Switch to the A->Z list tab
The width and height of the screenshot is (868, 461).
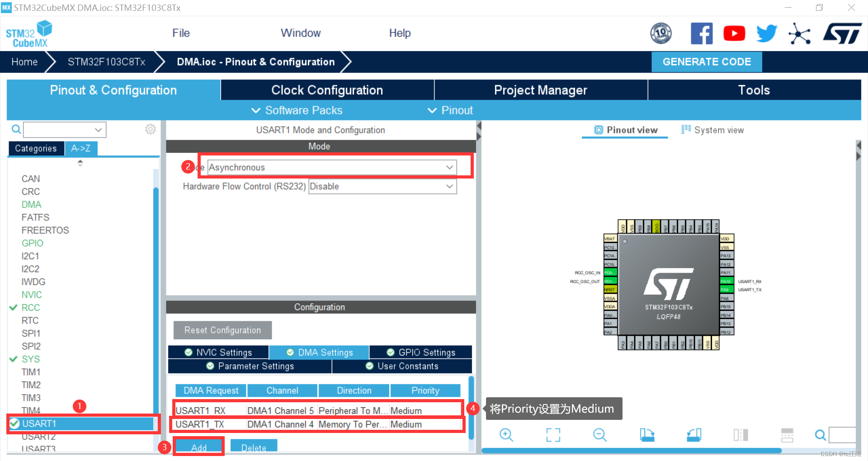pos(81,148)
